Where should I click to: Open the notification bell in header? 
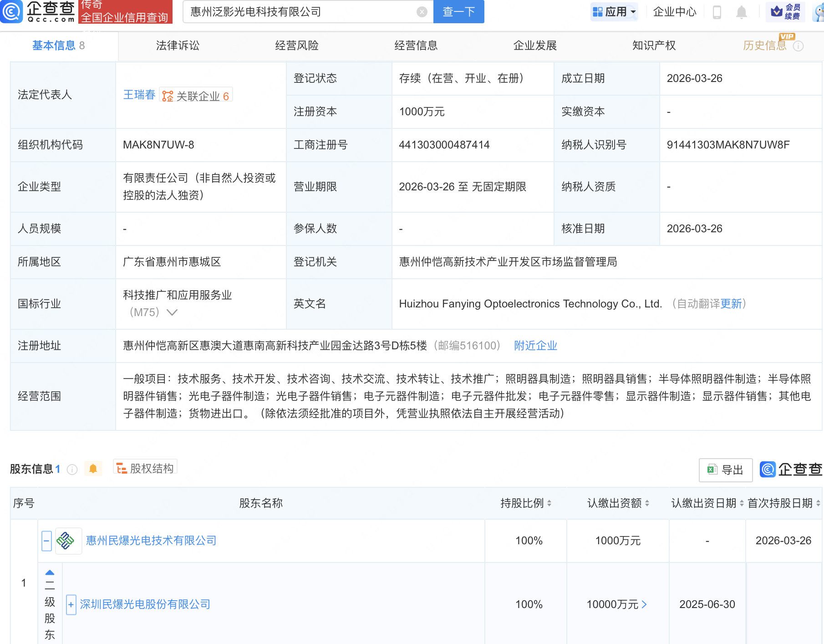[741, 12]
